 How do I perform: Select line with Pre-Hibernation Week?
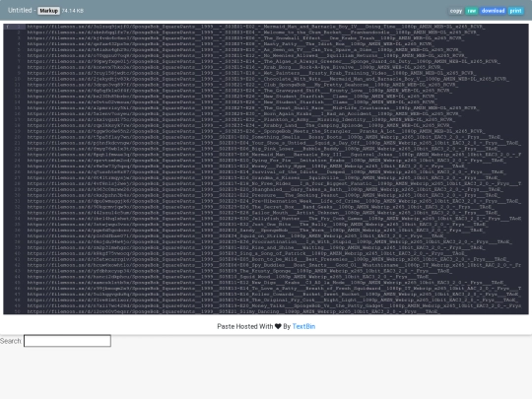tap(274, 201)
